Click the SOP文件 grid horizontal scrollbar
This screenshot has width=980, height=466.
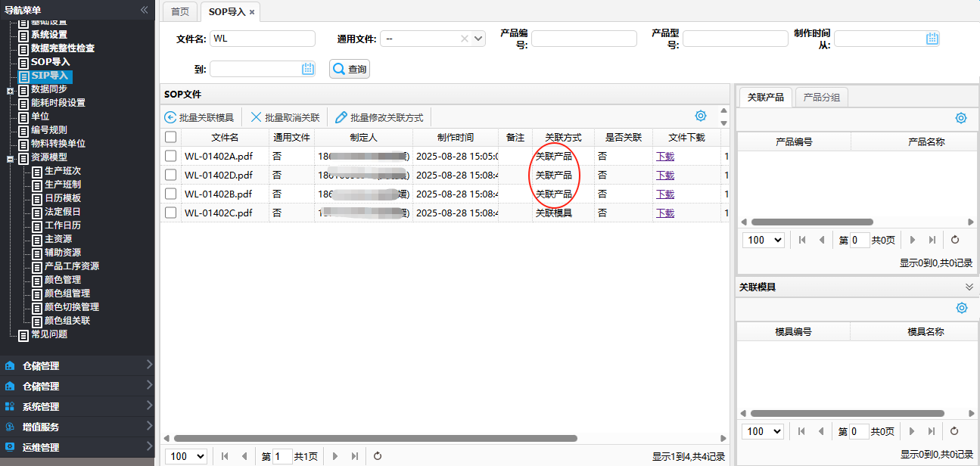pos(375,438)
